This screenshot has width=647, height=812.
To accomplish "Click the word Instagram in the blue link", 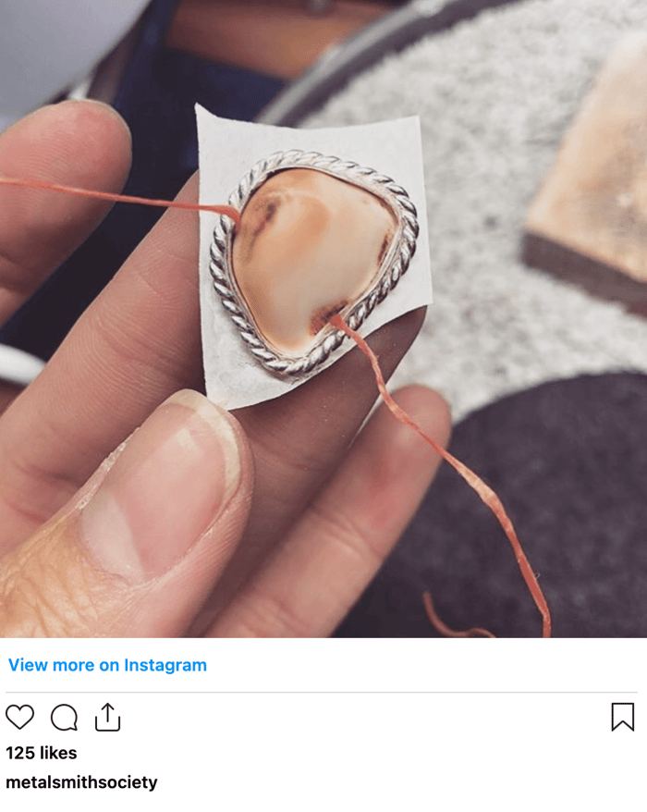I will [165, 665].
